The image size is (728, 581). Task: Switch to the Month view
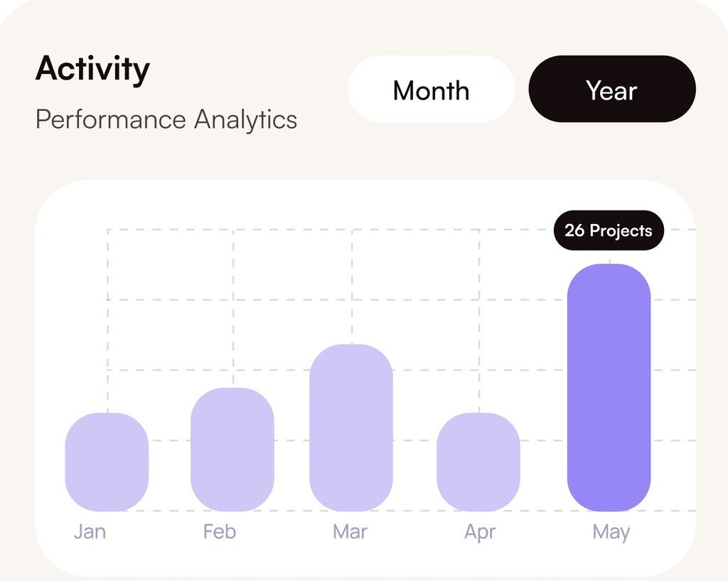(x=431, y=90)
